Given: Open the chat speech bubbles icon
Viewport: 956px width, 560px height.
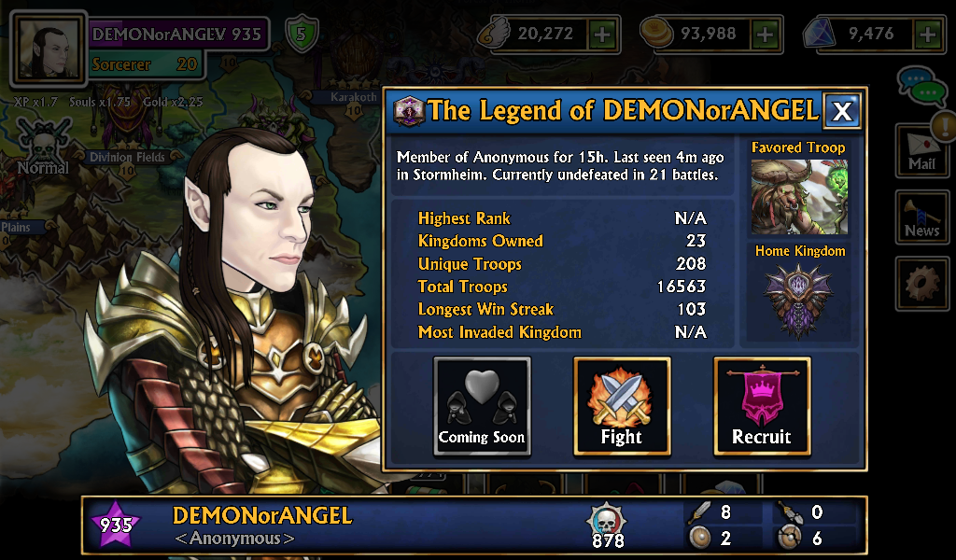Looking at the screenshot, I should click(x=922, y=87).
